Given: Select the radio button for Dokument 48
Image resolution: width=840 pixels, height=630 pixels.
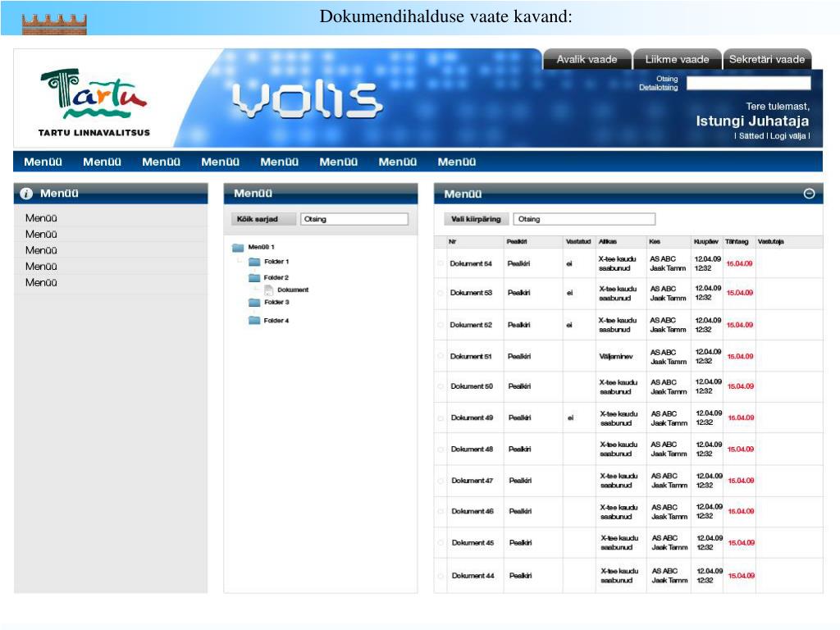Looking at the screenshot, I should 441,450.
